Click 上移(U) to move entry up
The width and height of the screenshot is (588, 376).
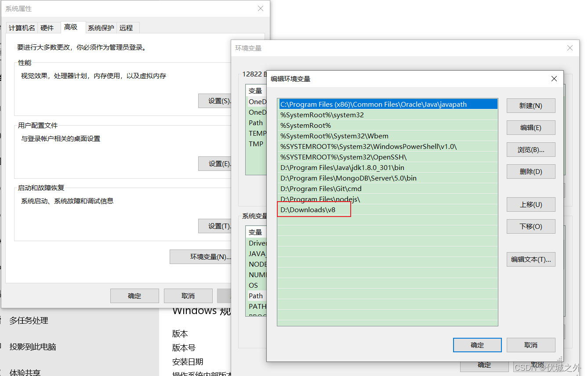(531, 205)
